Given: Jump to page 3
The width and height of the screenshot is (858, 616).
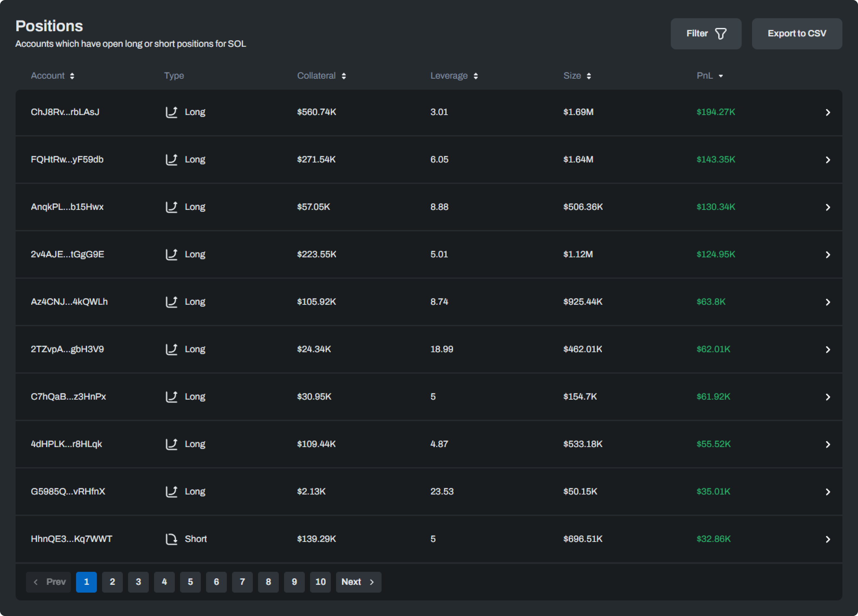Looking at the screenshot, I should click(x=138, y=582).
